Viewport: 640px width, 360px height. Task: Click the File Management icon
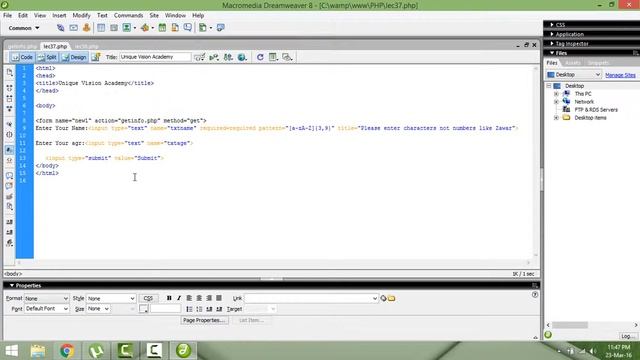coord(228,57)
